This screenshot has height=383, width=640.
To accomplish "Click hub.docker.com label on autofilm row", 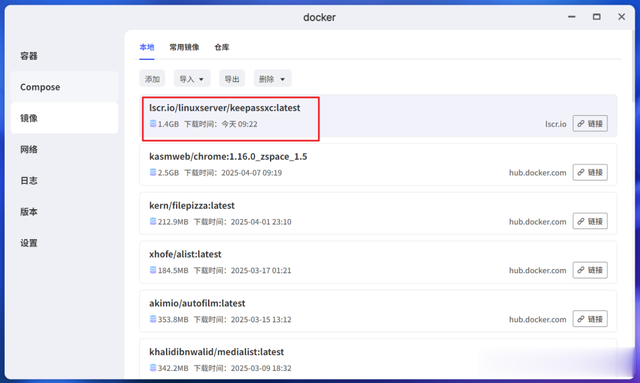I will click(538, 319).
